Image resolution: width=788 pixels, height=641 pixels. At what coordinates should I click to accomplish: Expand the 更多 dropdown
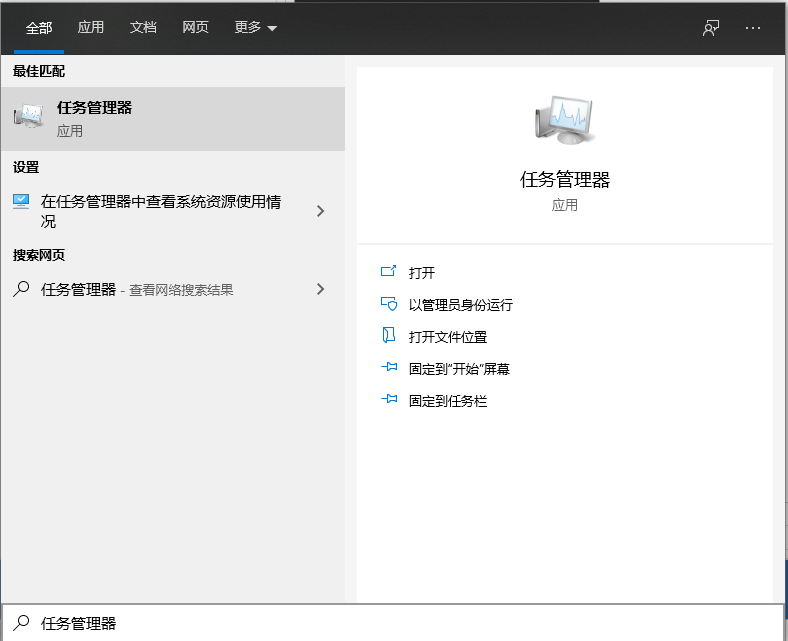tap(255, 27)
